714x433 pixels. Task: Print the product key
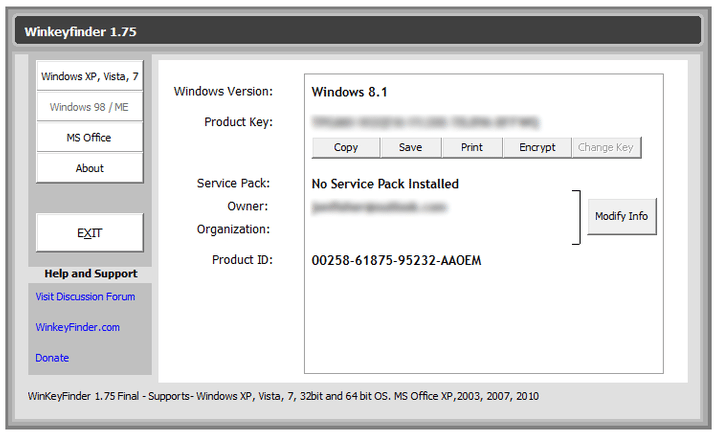(x=472, y=148)
